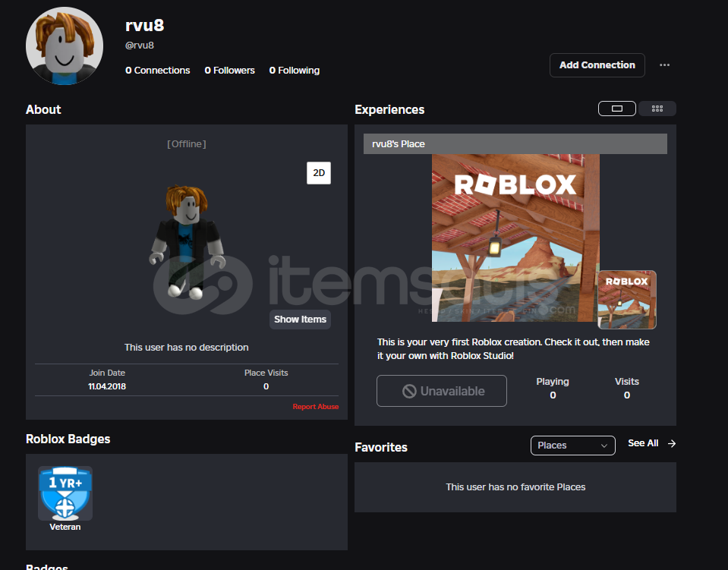Viewport: 728px width, 570px height.
Task: Click the Veteran 1 YR+ badge icon
Action: (65, 493)
